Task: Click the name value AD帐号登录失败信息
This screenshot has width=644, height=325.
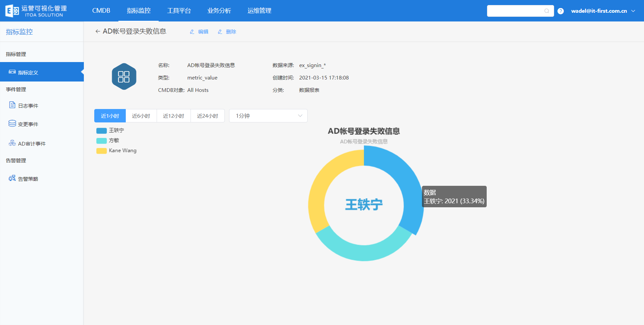Action: (211, 65)
